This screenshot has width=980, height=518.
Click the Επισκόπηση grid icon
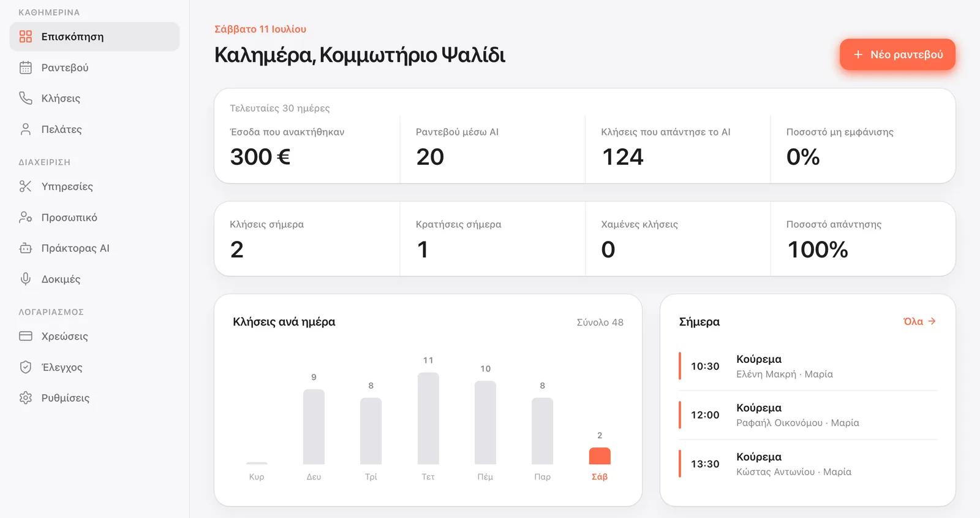pos(26,37)
